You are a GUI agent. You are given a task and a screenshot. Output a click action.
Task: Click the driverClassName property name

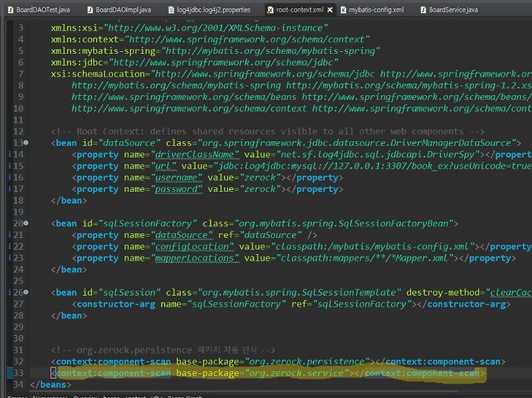[x=194, y=154]
